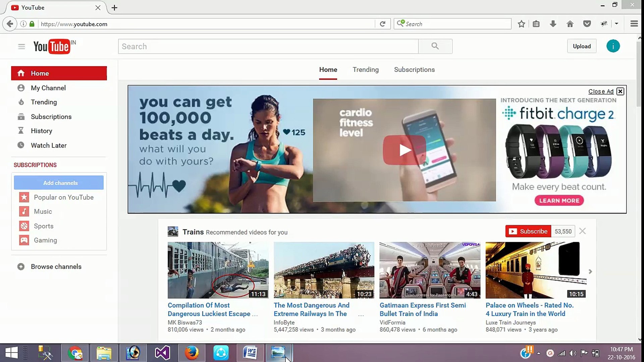
Task: Subscribe to the Trains channel
Action: pos(528,231)
